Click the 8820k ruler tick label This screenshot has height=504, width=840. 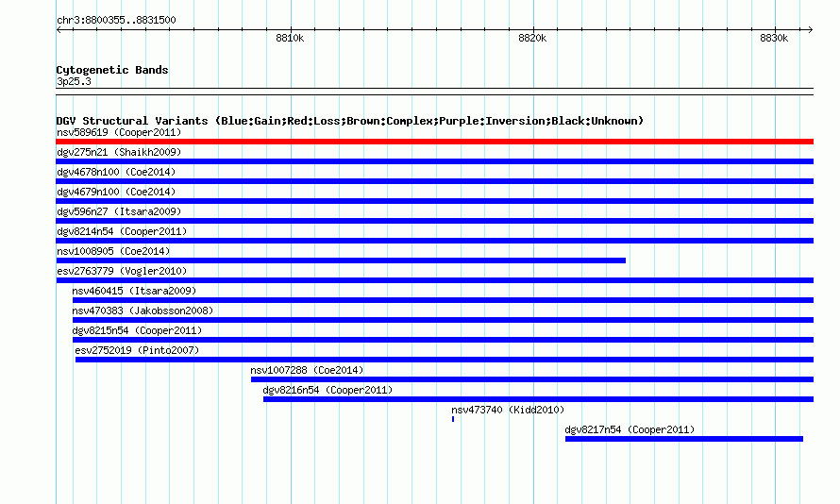click(x=532, y=38)
